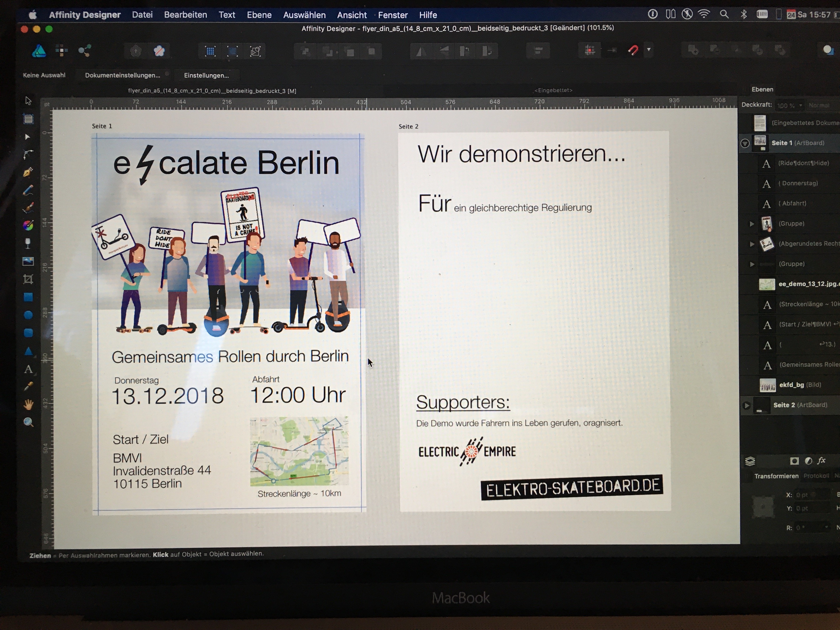This screenshot has width=840, height=630.
Task: Select the Place Image tool
Action: tap(28, 261)
